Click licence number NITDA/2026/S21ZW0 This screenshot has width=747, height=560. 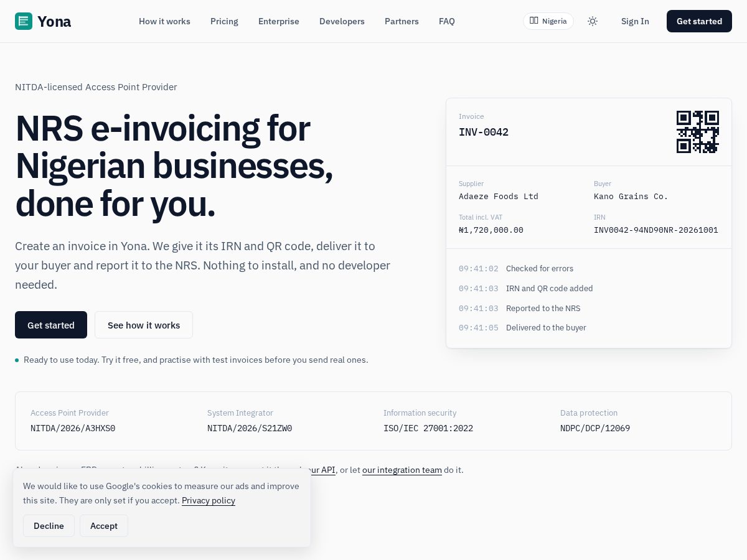[250, 428]
